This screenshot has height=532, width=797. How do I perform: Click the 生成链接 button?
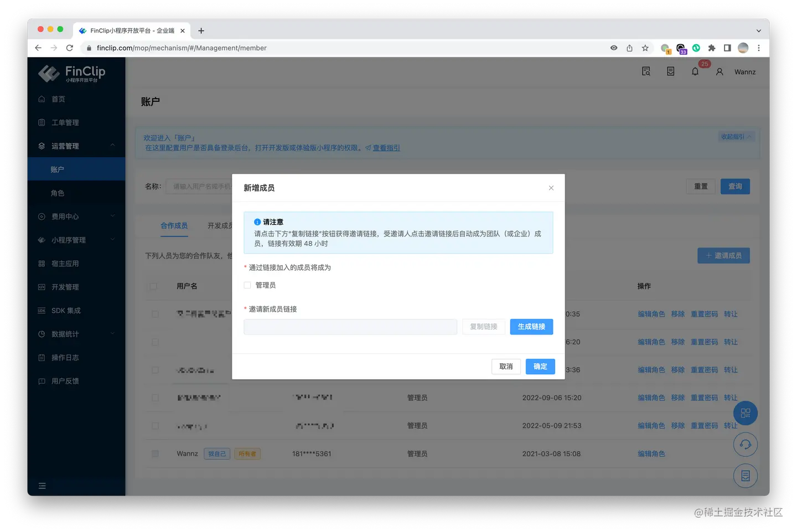point(531,327)
